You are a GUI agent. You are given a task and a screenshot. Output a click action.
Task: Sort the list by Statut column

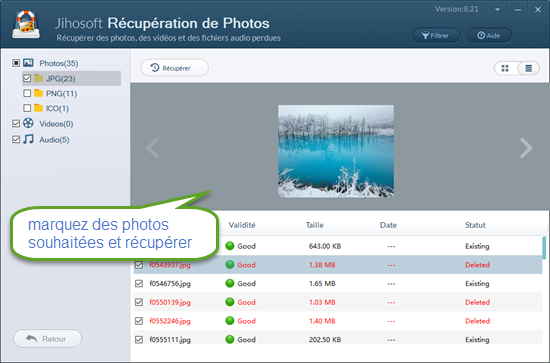tap(475, 225)
